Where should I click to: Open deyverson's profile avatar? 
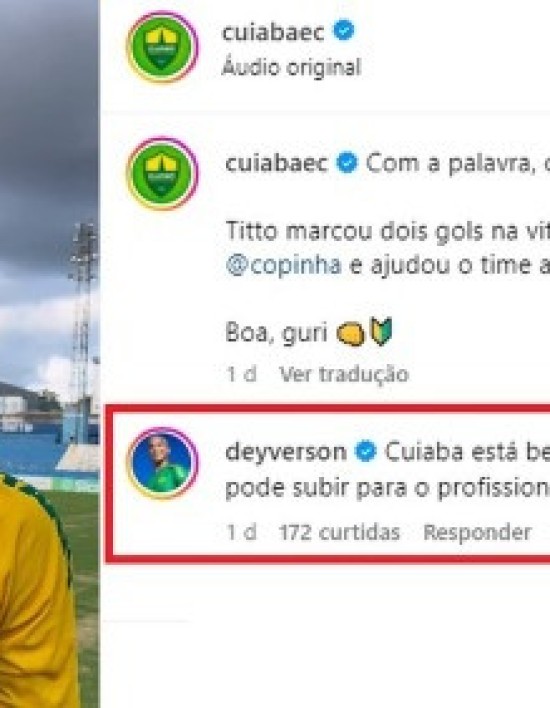pos(162,463)
